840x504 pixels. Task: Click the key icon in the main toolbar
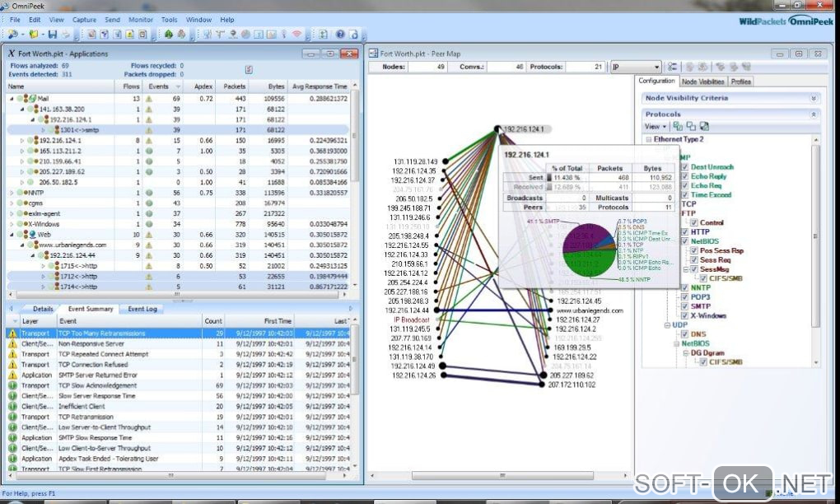tap(284, 35)
